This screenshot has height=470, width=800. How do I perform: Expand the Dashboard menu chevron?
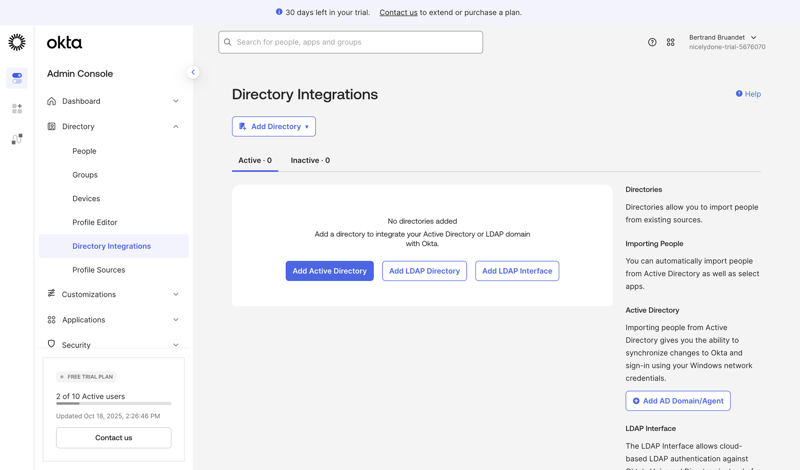click(x=176, y=101)
